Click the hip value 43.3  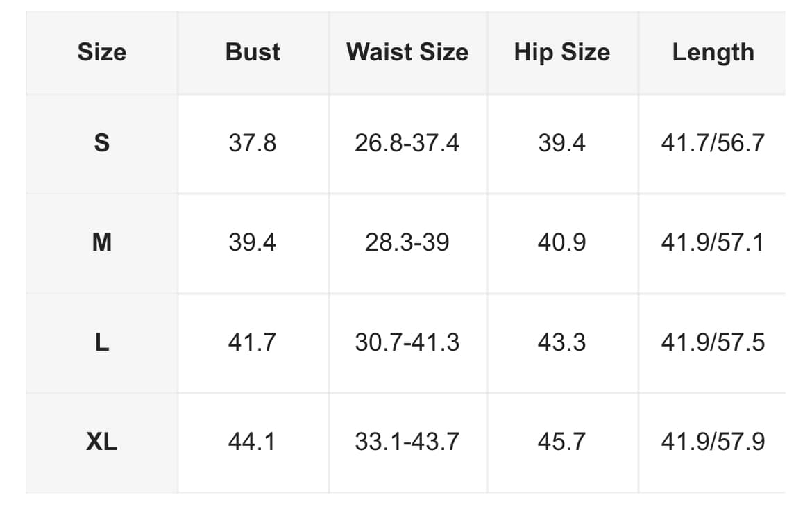pos(562,342)
